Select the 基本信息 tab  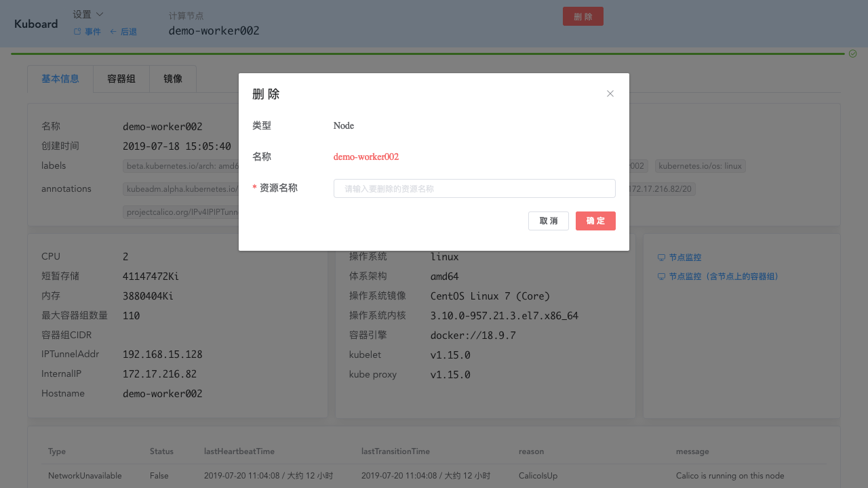[x=60, y=79]
